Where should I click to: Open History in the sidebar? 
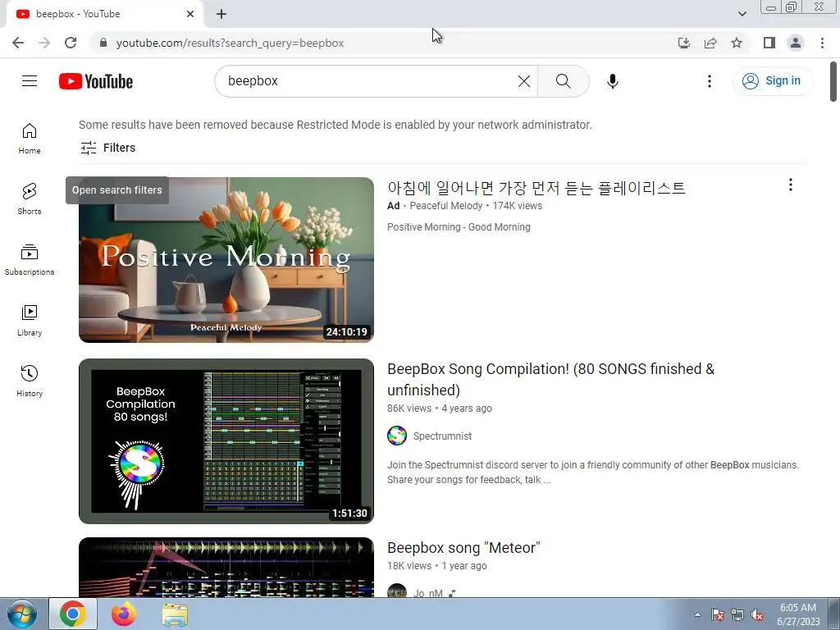pyautogui.click(x=30, y=381)
